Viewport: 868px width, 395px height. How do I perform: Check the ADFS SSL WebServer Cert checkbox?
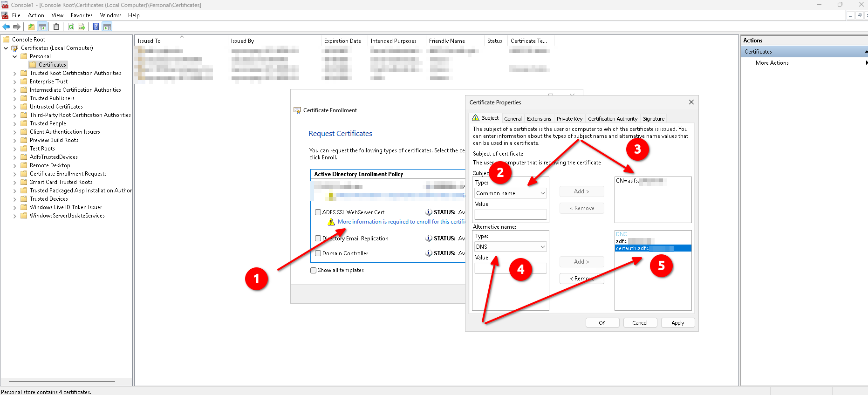(x=318, y=212)
